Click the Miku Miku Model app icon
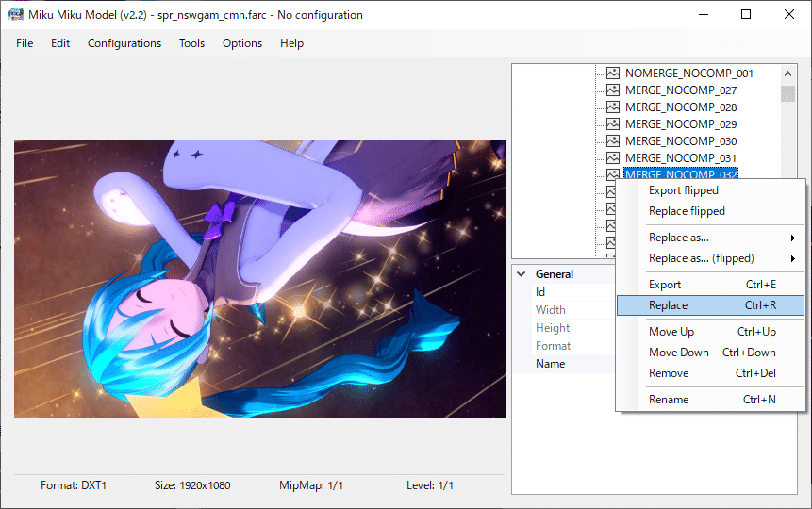812x509 pixels. (x=15, y=14)
